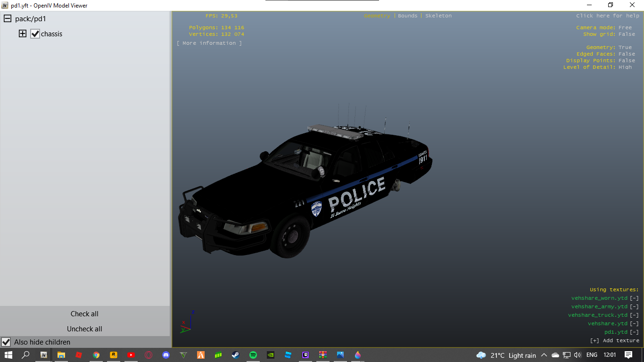Viewport: 644px width, 362px height.
Task: Open the Rockstar Games Launcher taskbar icon
Action: pos(114,355)
